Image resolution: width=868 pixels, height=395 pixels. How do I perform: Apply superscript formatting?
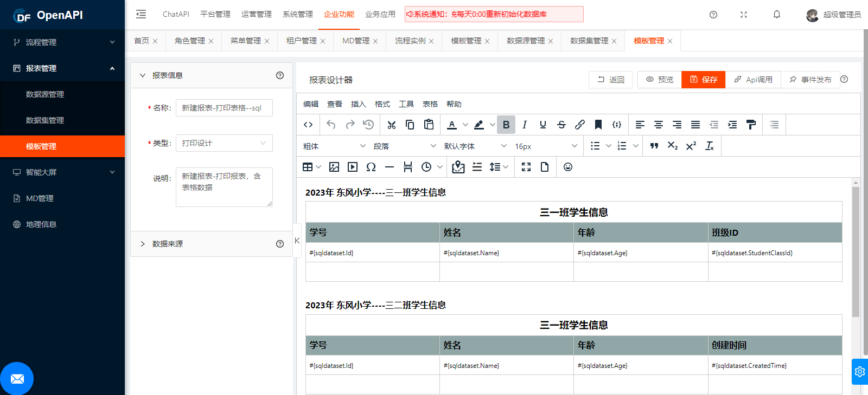(x=691, y=146)
